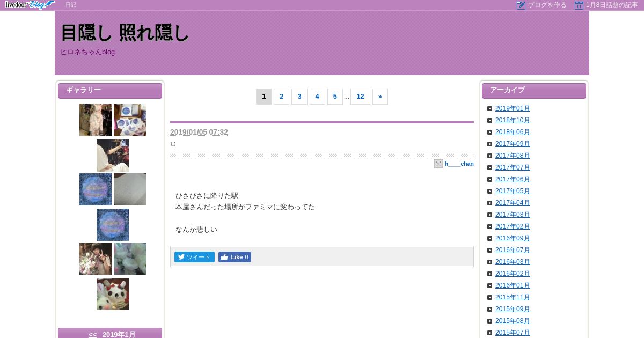644x338 pixels.
Task: Go to page 4 of posts
Action: (x=317, y=97)
